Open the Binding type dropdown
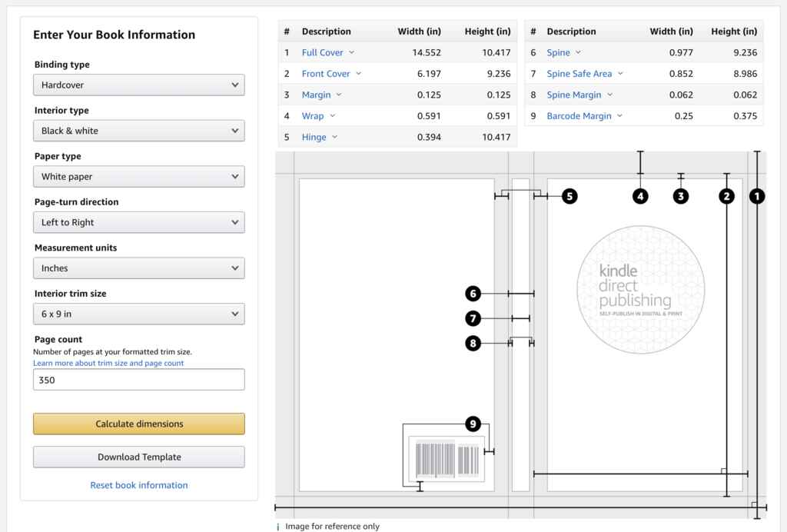Screen dimensions: 787x532 coord(139,85)
